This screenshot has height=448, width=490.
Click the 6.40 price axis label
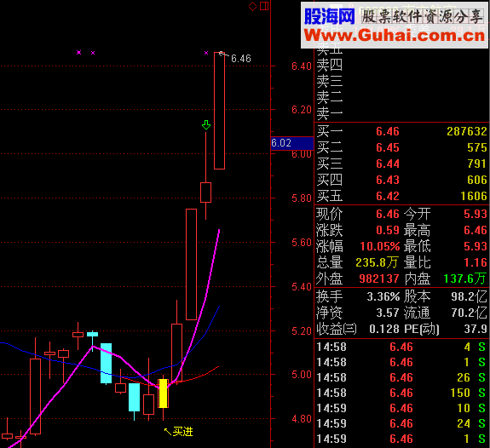302,66
